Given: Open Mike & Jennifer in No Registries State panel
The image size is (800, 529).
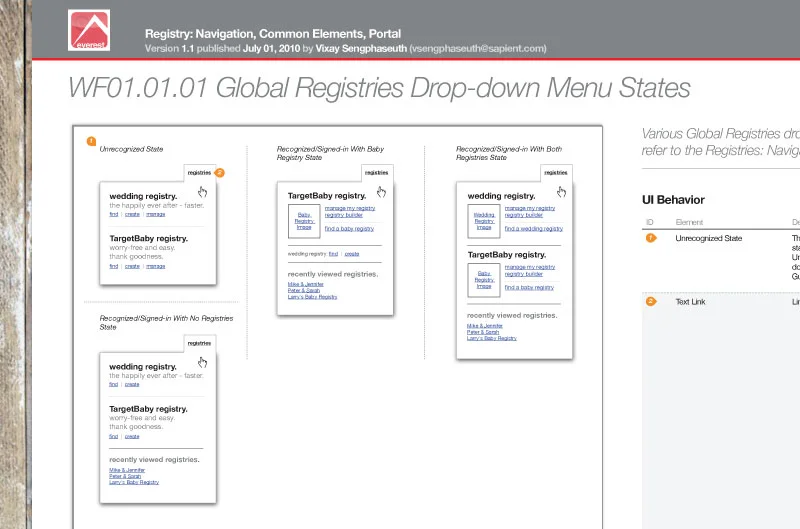Looking at the screenshot, I should point(127,470).
